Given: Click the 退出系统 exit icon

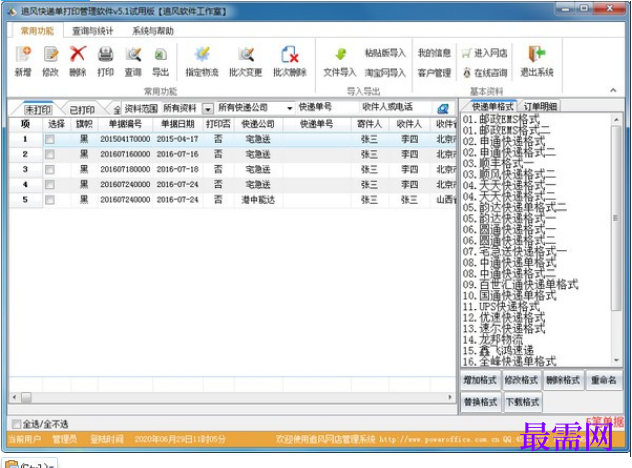Looking at the screenshot, I should (536, 54).
